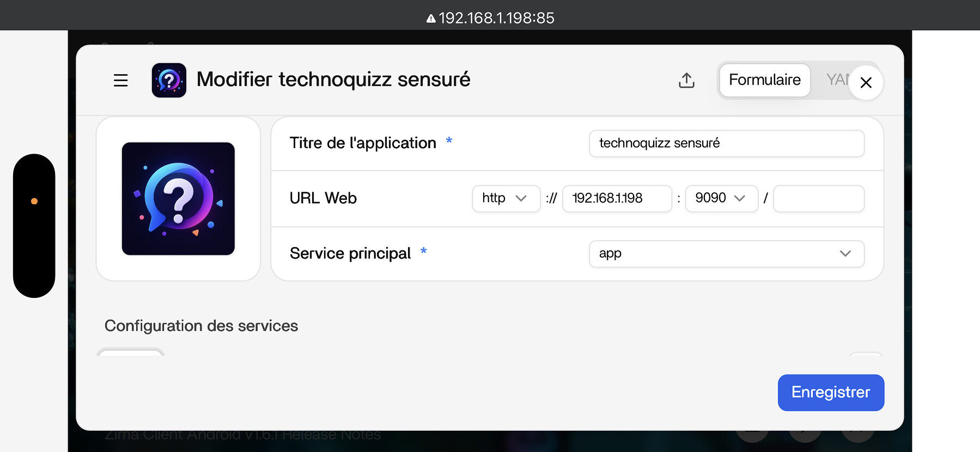
Task: Click the Configuration des services heading
Action: tap(201, 326)
